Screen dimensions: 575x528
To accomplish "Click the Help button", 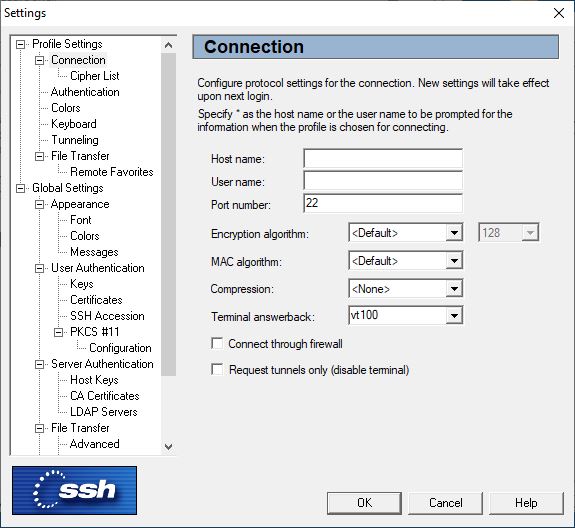I will pos(526,503).
